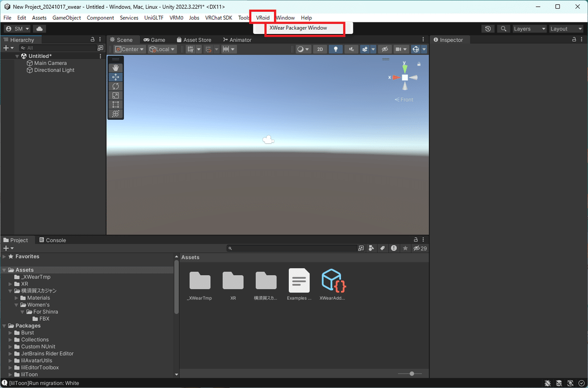The width and height of the screenshot is (588, 388).
Task: Toggle the scene gizmo lock icon
Action: click(419, 64)
